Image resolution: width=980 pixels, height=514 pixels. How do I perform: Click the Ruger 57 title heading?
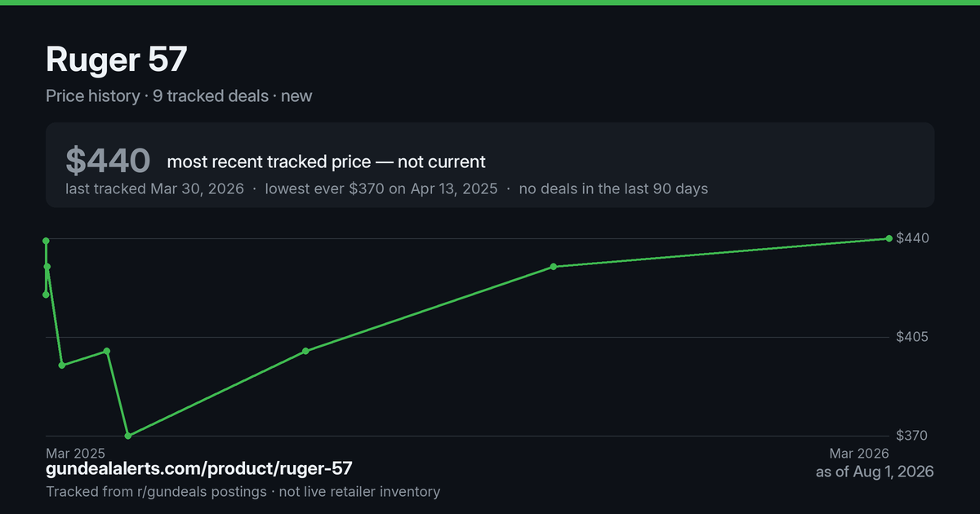[x=117, y=60]
